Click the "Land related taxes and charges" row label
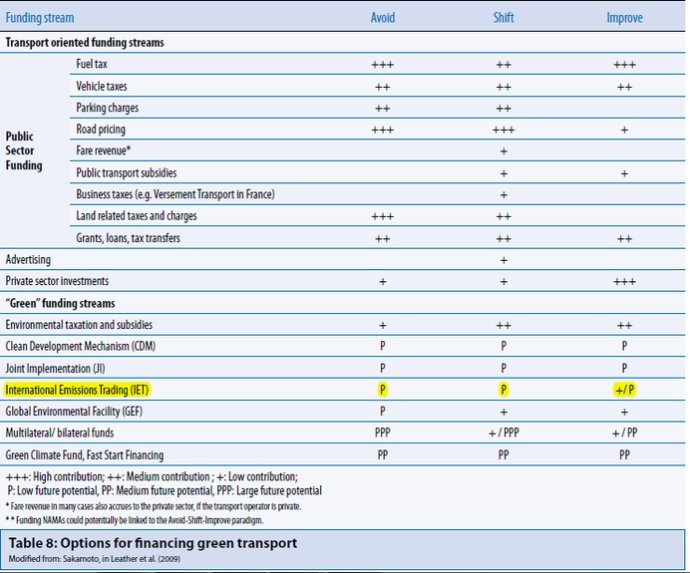 [136, 216]
